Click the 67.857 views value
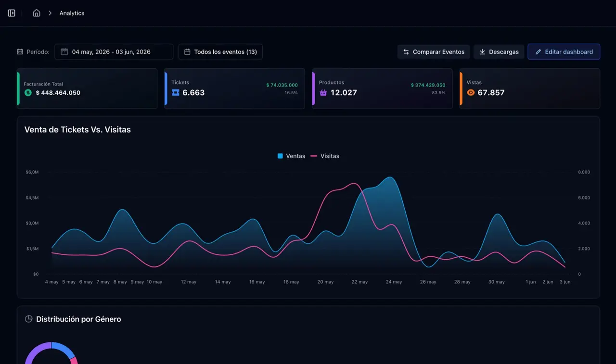The width and height of the screenshot is (616, 364). click(491, 92)
